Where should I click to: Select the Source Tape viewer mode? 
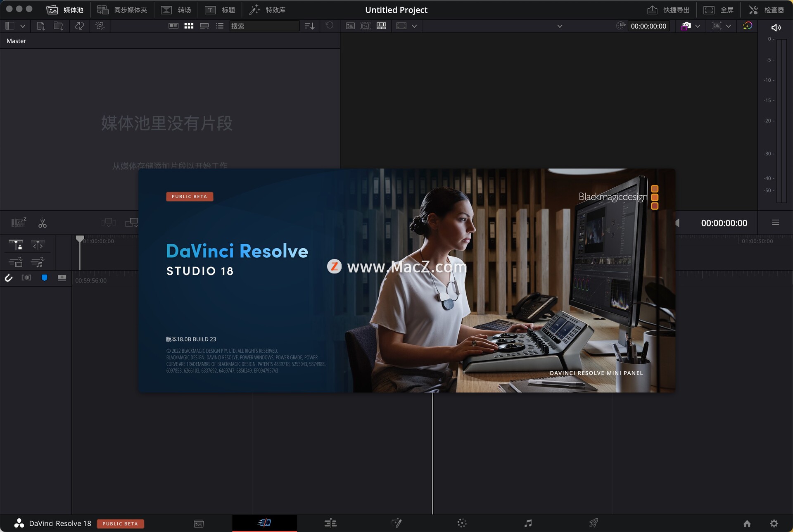click(x=366, y=26)
